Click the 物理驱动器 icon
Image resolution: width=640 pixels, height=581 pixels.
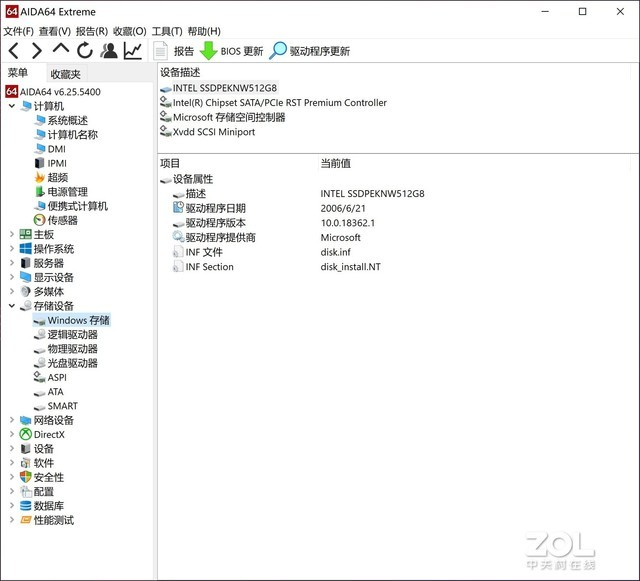(x=40, y=349)
